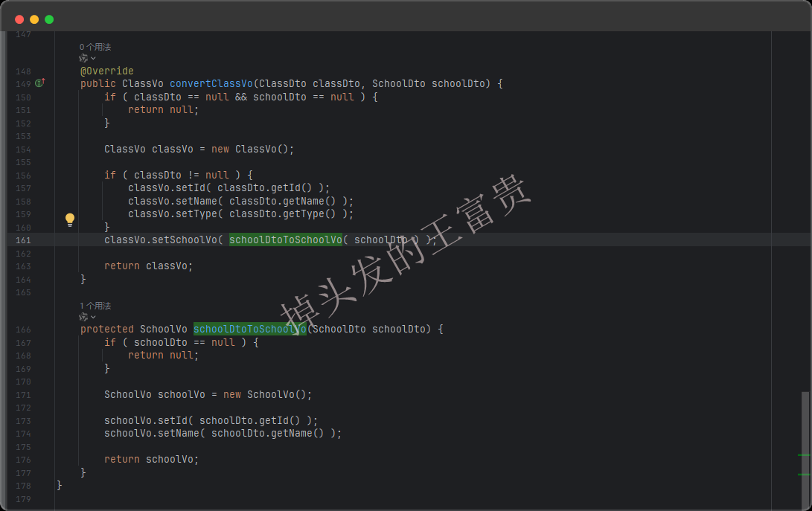Click "SchoolDto schoolDto" parameter on line 149
The height and width of the screenshot is (511, 812).
[x=428, y=84]
